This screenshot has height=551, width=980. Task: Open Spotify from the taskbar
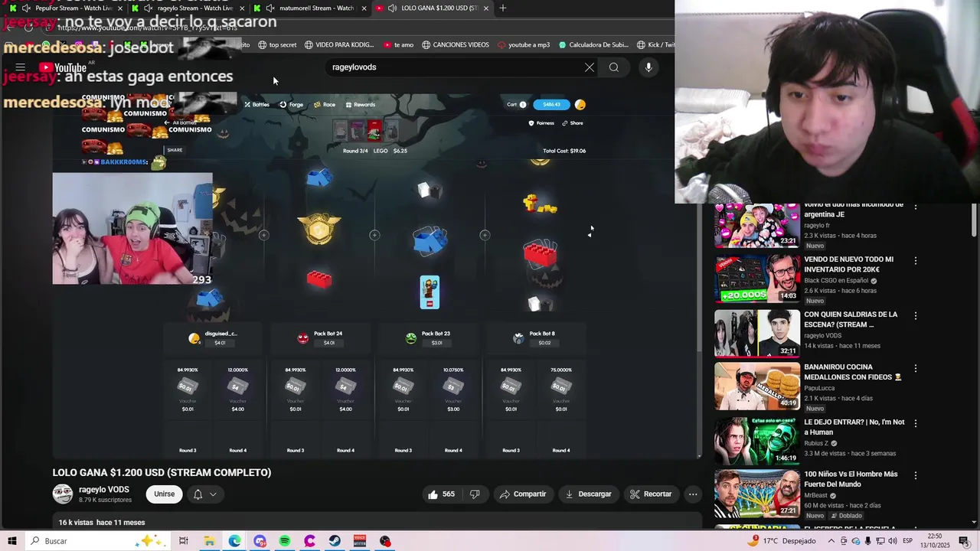(x=285, y=541)
